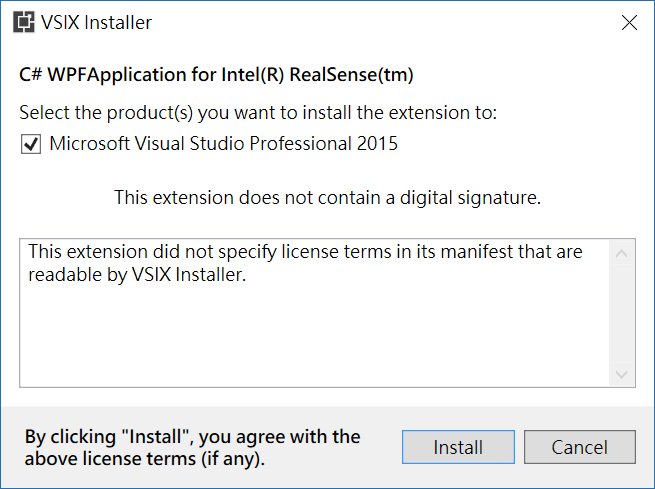Uncheck the Visual Studio Professional 2015 checkbox
Viewport: 655px width, 489px height.
click(x=30, y=145)
